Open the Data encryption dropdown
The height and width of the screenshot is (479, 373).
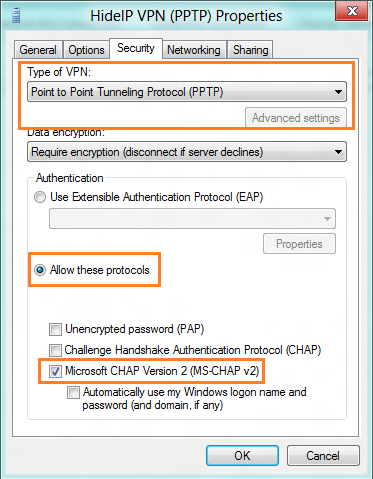tap(187, 152)
